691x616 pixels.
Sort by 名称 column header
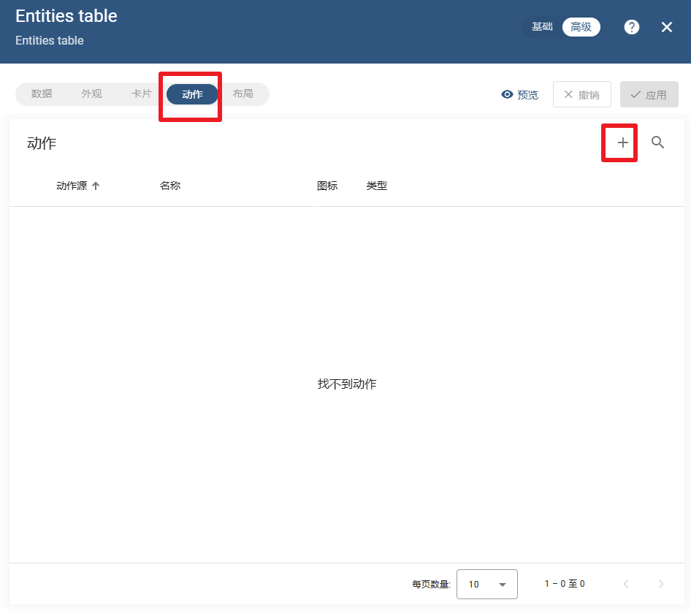coord(170,186)
